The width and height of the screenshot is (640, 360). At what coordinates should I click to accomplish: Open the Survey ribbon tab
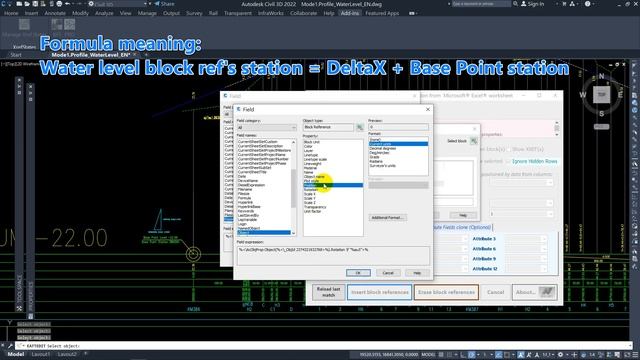click(194, 13)
